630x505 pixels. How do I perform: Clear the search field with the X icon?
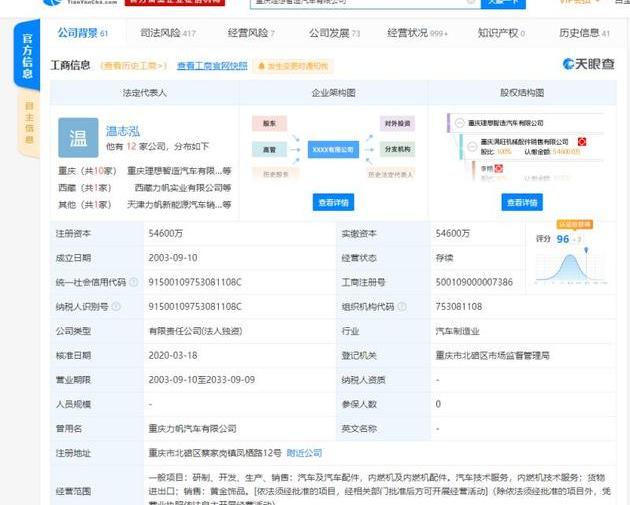coord(471,2)
